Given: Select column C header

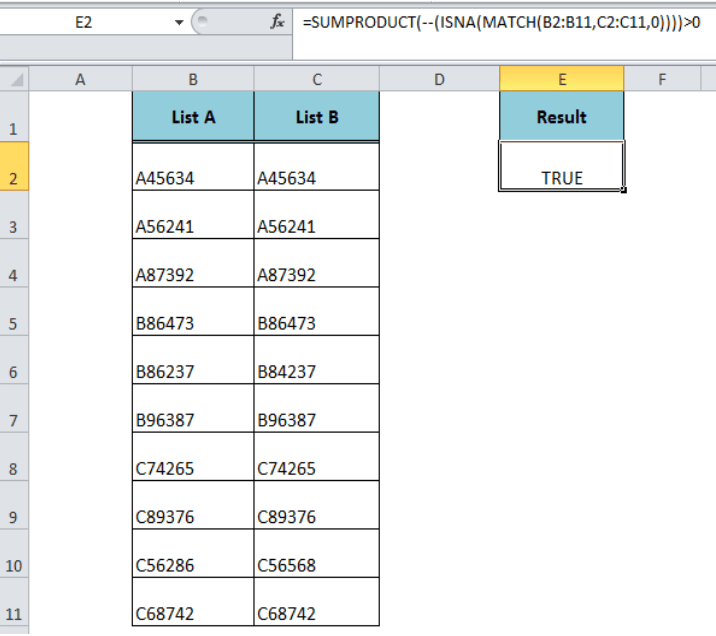Looking at the screenshot, I should tap(317, 79).
